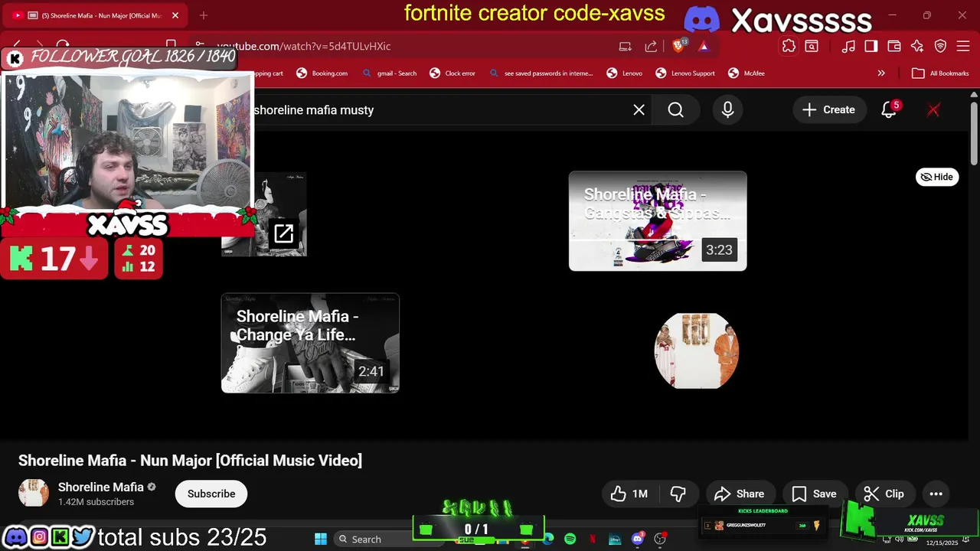This screenshot has height=551, width=980.
Task: Open the Clock error bookmark
Action: pos(452,73)
